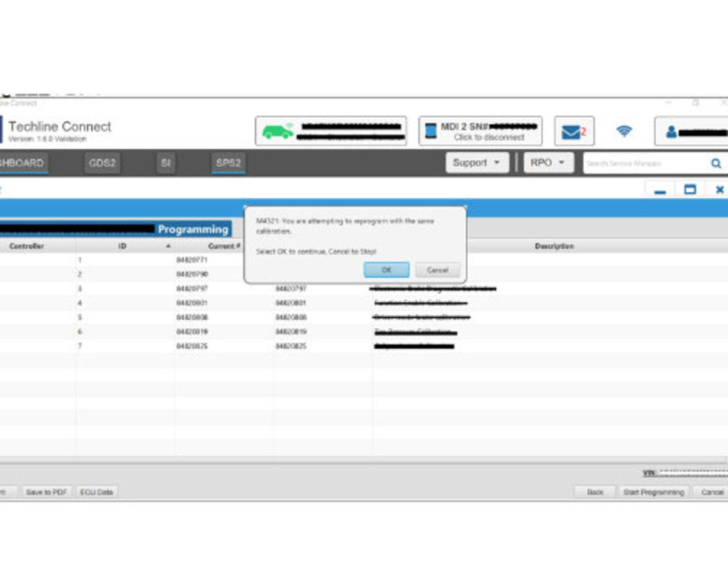Click the Current # value in row 2
Screen dimensions: 728x583
(x=192, y=274)
